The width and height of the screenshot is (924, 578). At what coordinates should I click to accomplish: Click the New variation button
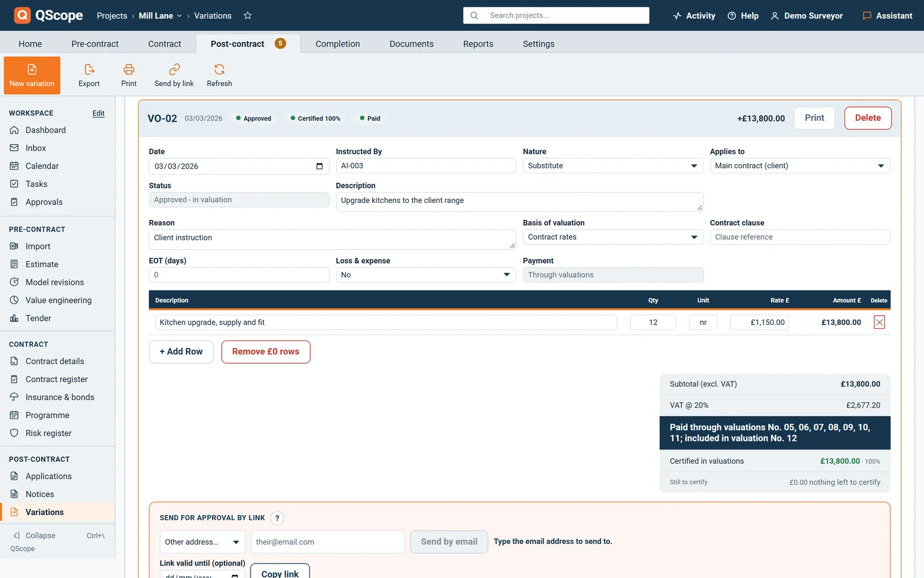point(32,75)
